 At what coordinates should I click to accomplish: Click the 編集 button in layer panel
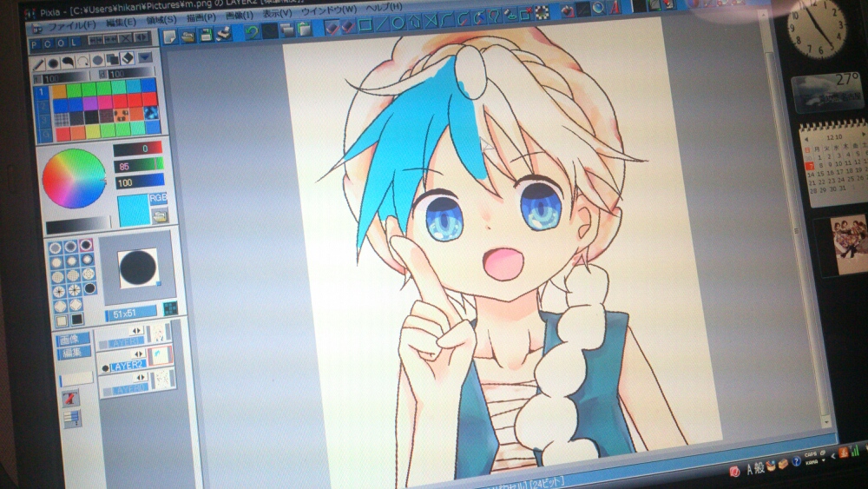72,353
